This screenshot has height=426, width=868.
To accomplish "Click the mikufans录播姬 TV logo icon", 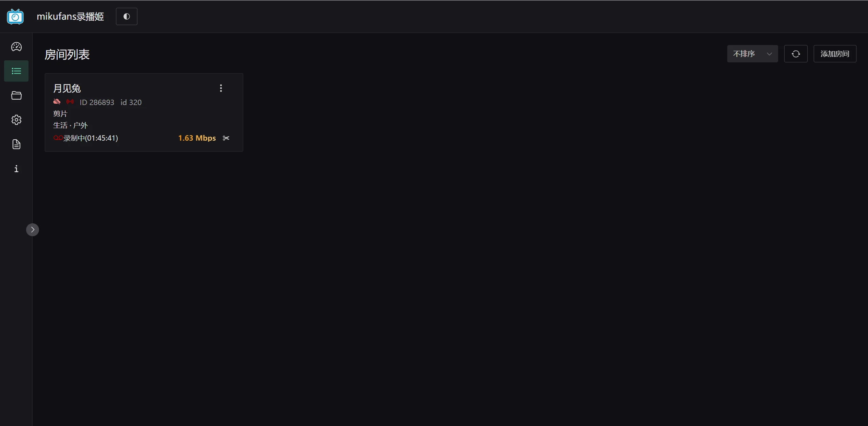I will pyautogui.click(x=15, y=17).
